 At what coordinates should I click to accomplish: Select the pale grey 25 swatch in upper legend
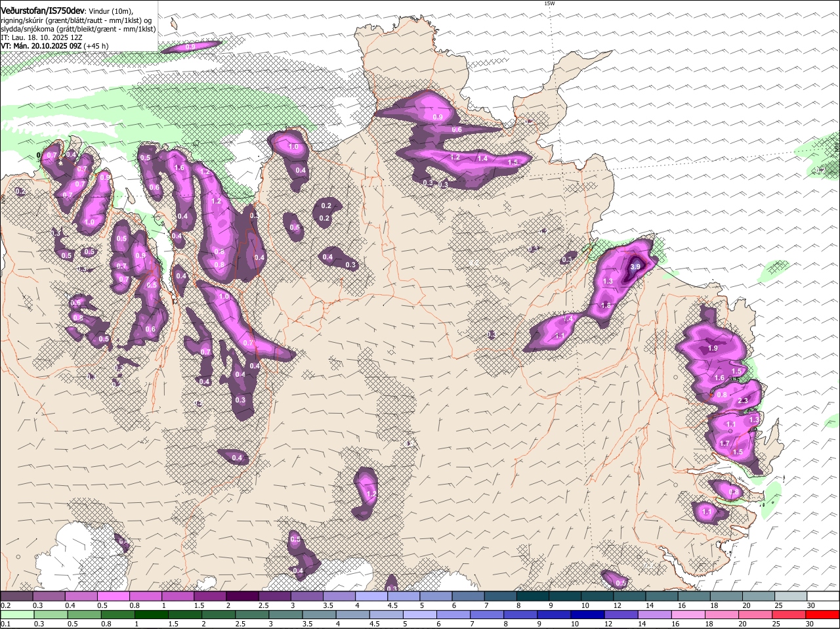[791, 596]
